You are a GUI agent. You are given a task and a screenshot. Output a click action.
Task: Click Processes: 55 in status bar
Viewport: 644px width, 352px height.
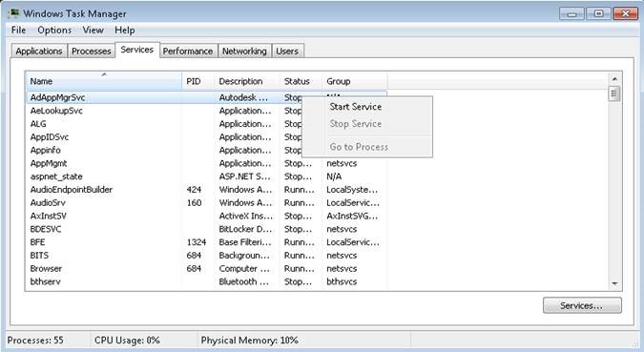click(35, 341)
